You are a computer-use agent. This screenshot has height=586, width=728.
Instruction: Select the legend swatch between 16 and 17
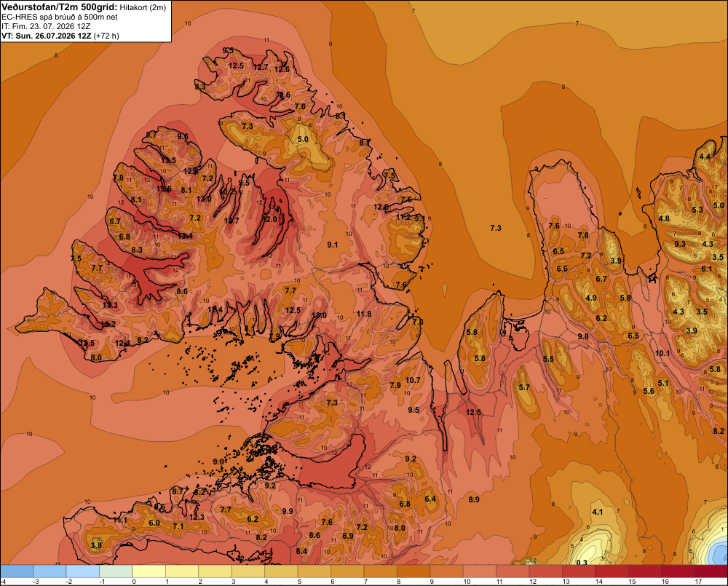pyautogui.click(x=678, y=571)
